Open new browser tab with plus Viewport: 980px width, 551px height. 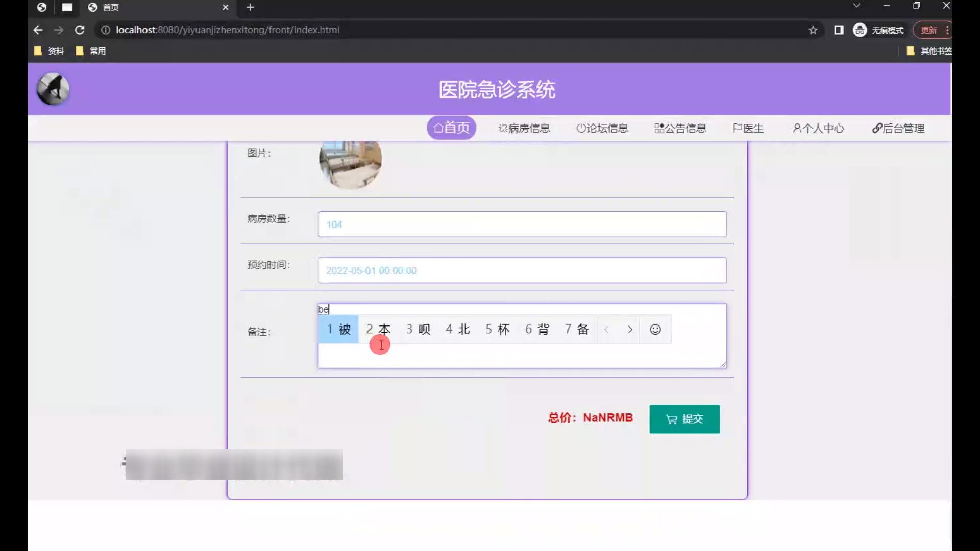point(250,7)
